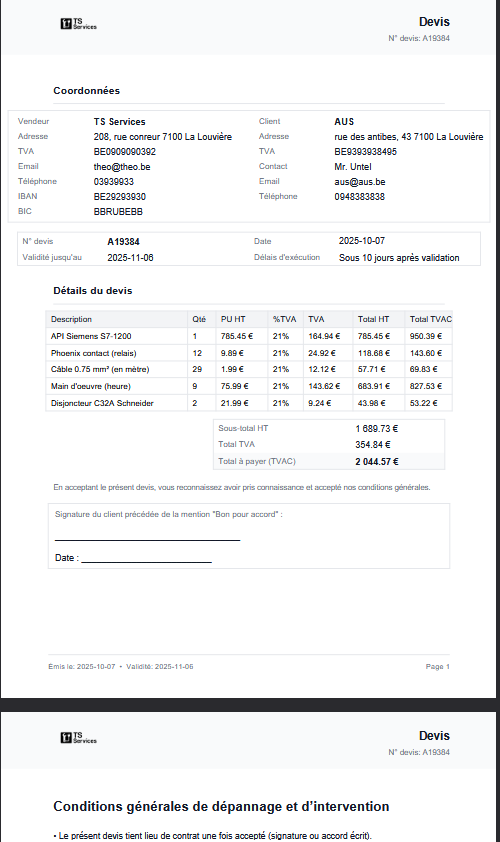Select the Sous-total HT amount 1 689.73 €
Viewport: 500px width, 842px height.
point(376,429)
